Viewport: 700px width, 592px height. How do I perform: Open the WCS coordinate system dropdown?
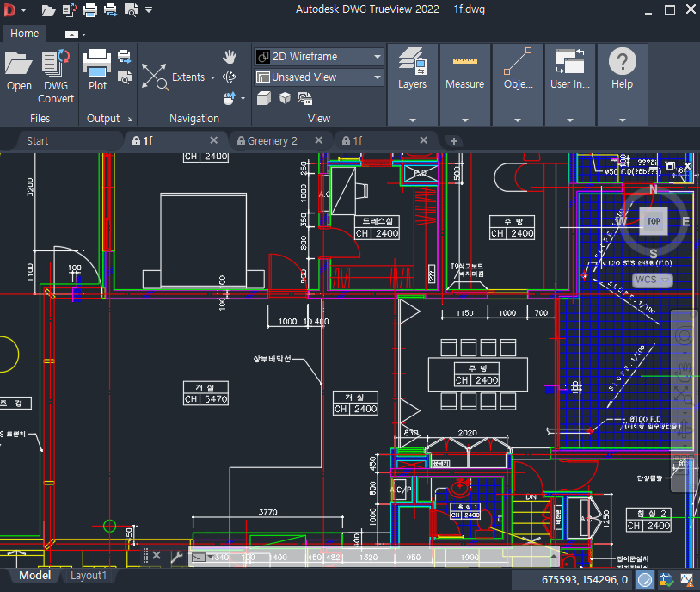pyautogui.click(x=652, y=280)
